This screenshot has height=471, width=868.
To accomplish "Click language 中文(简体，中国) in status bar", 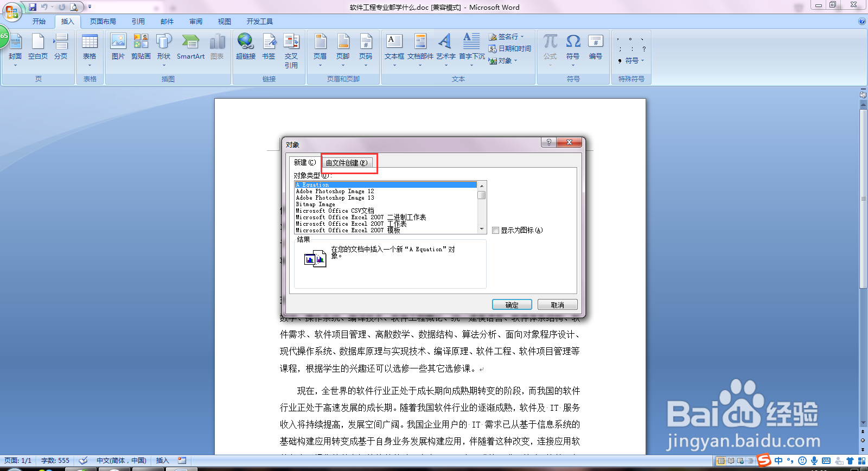I will (x=122, y=461).
